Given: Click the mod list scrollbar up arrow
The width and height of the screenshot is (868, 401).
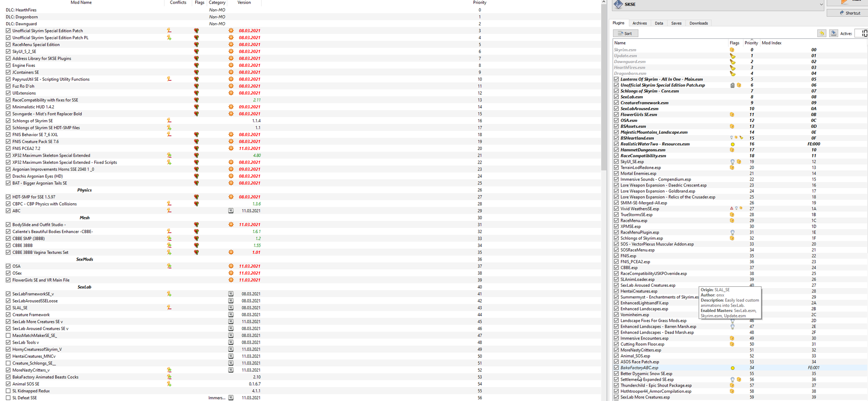Looking at the screenshot, I should pos(604,2).
